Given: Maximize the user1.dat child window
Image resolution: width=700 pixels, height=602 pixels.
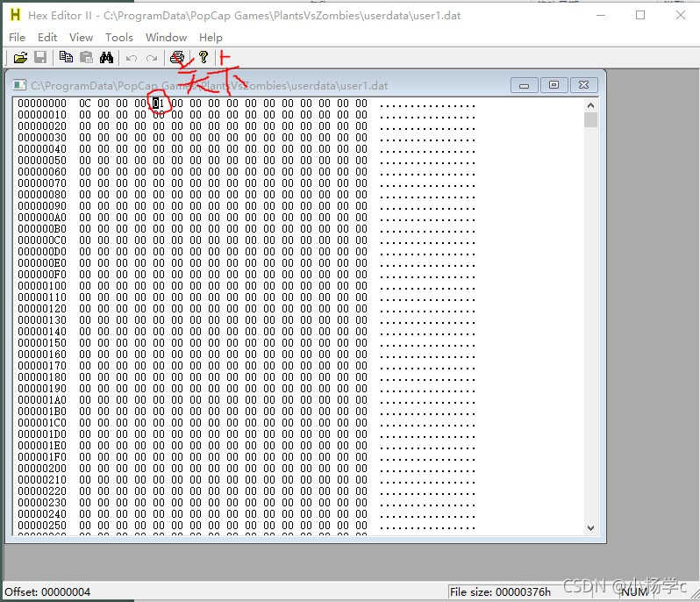Looking at the screenshot, I should 554,85.
